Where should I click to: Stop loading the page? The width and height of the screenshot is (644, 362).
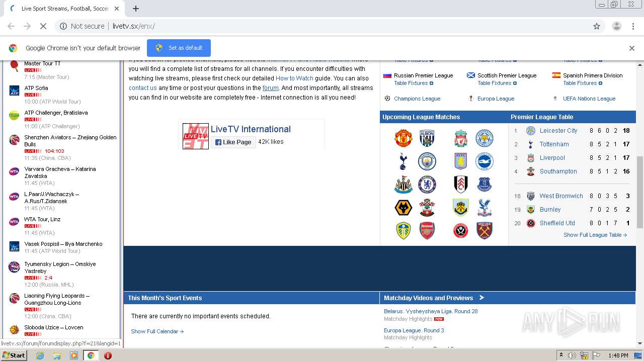[43, 26]
